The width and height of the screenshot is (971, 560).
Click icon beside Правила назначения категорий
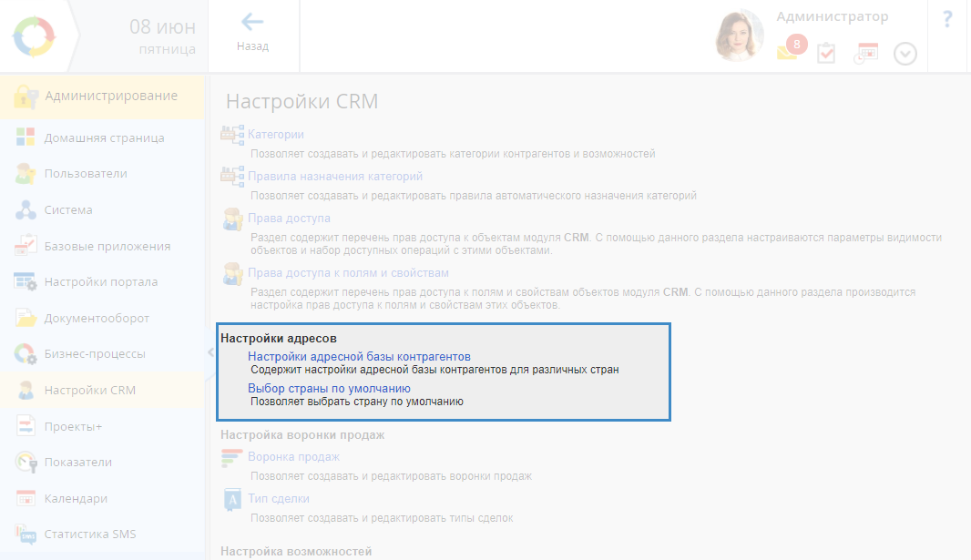click(232, 177)
